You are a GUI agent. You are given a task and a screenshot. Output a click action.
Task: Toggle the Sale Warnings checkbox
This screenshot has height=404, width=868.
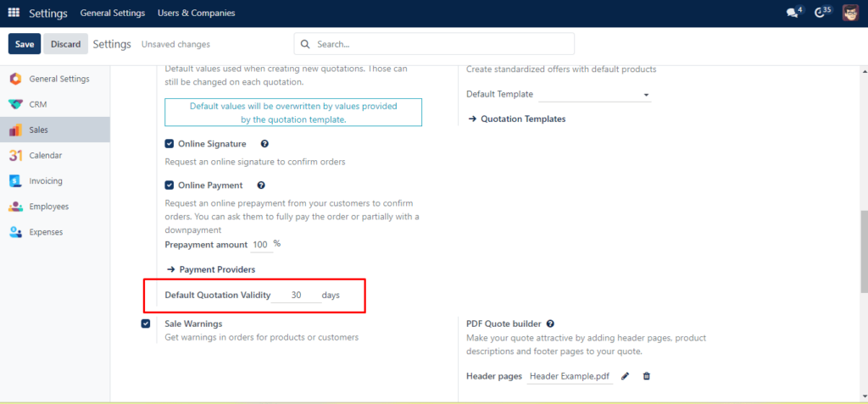(x=146, y=324)
